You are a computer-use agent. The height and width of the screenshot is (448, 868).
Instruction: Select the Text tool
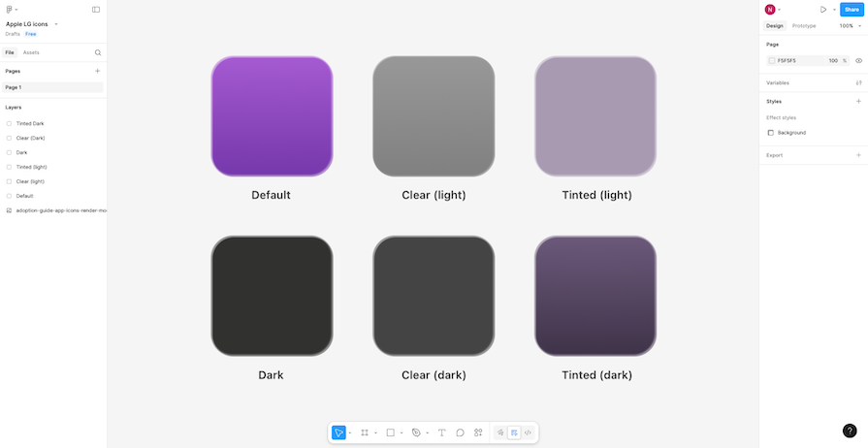pyautogui.click(x=441, y=432)
